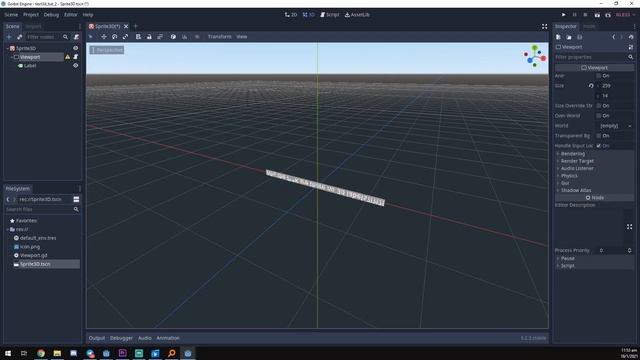Screen dimensions: 640x360
Task: Play the edited scene clapper icon
Action: tap(597, 15)
